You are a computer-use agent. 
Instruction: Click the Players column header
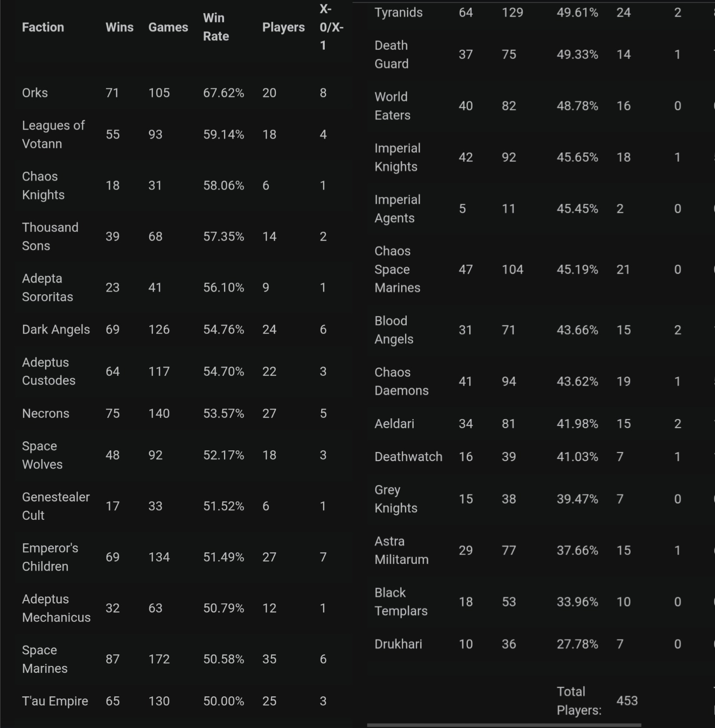(283, 27)
